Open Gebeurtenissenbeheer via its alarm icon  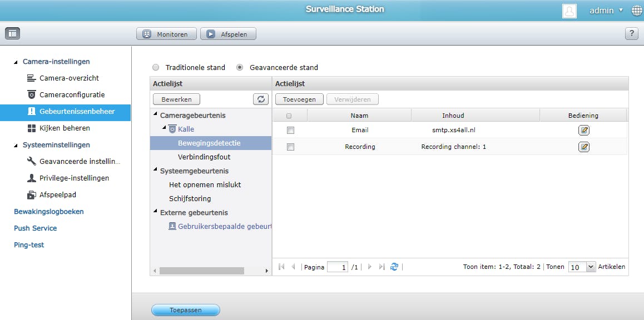coord(32,112)
